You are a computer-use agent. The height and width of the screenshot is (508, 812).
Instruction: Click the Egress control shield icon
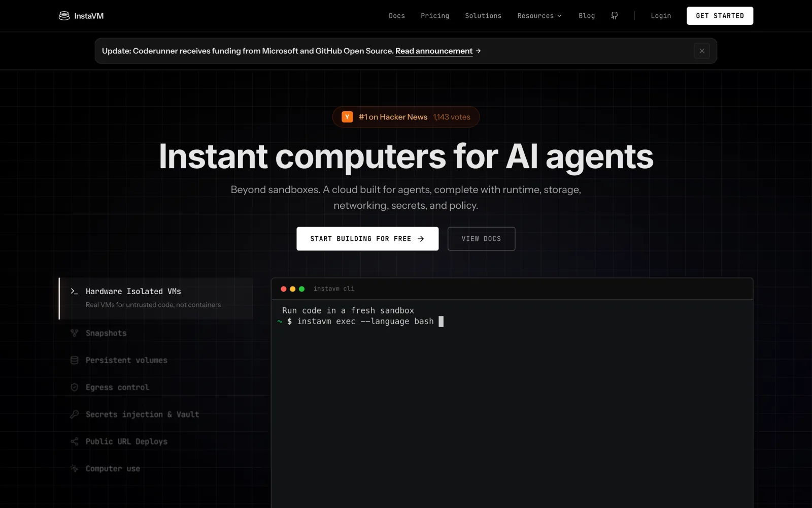(x=74, y=387)
